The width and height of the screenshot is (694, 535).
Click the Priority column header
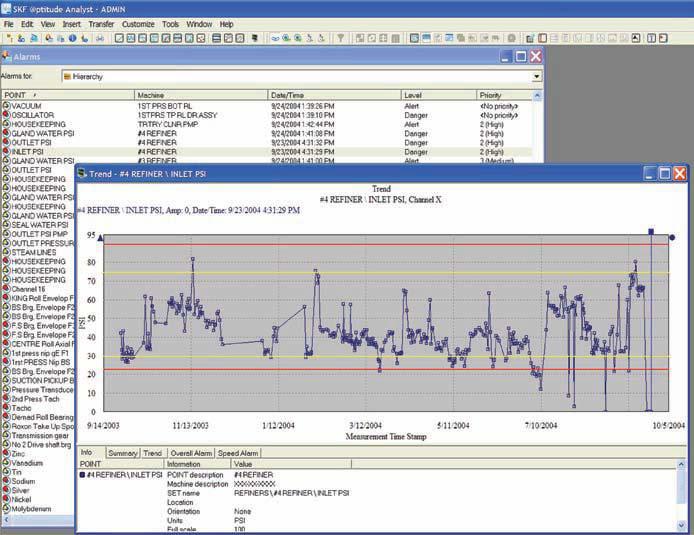(504, 95)
